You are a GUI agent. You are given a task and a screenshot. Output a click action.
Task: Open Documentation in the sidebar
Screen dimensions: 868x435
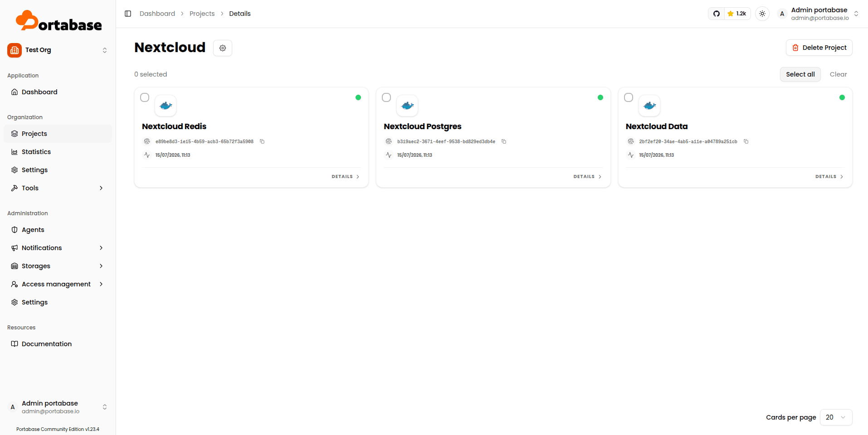[58, 344]
